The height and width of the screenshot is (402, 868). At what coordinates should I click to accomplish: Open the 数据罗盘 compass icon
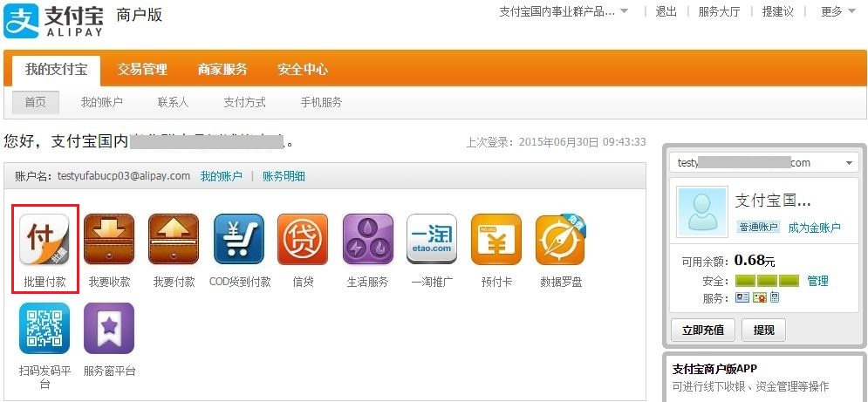(561, 239)
